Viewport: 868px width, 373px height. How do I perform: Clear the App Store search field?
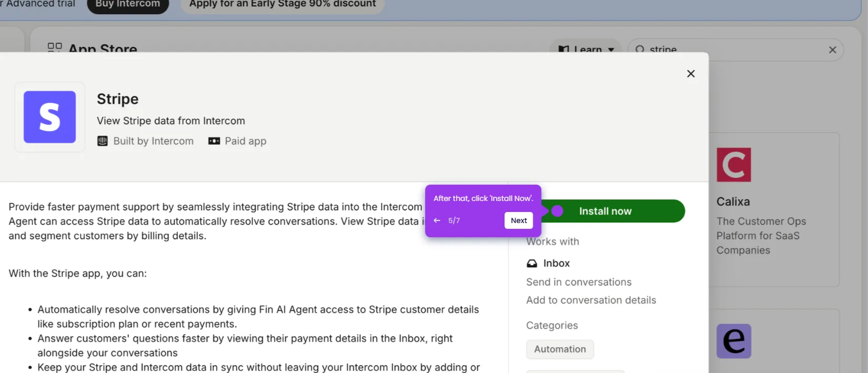coord(832,50)
